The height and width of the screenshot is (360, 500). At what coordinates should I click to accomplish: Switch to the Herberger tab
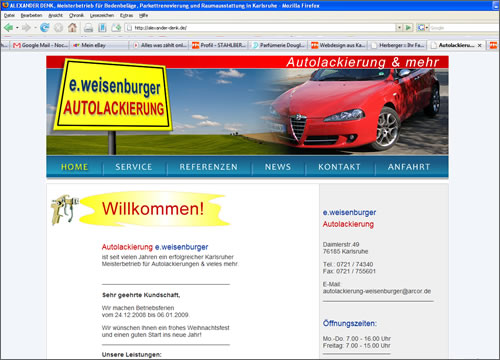point(398,45)
